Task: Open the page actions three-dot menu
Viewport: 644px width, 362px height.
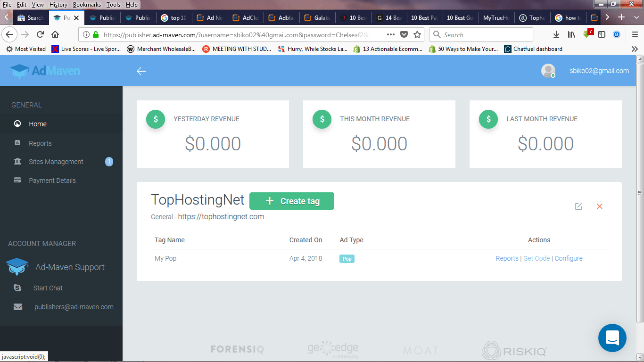Action: (x=391, y=34)
